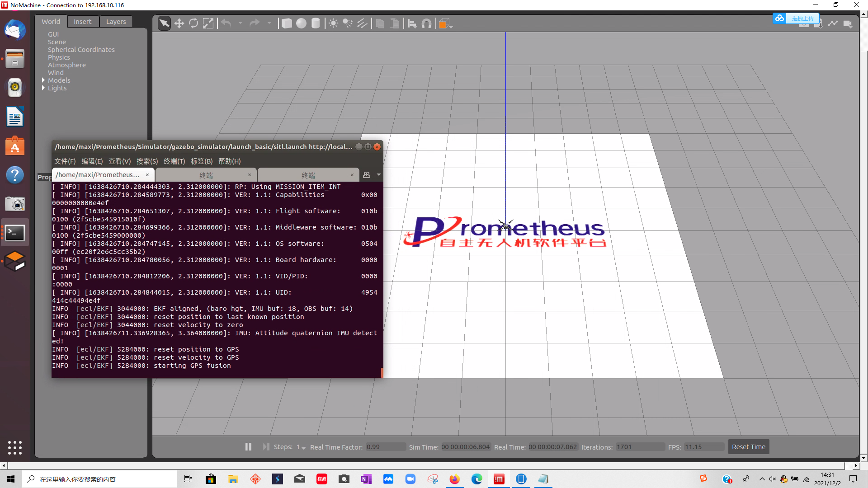Add a point light
The height and width of the screenshot is (488, 868).
pyautogui.click(x=333, y=23)
